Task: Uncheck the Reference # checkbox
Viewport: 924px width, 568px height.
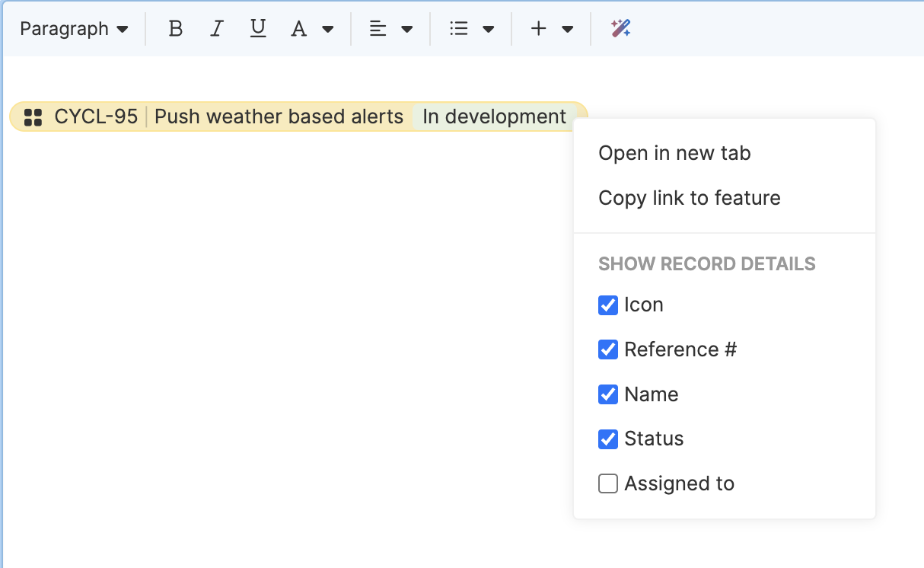Action: [x=608, y=349]
